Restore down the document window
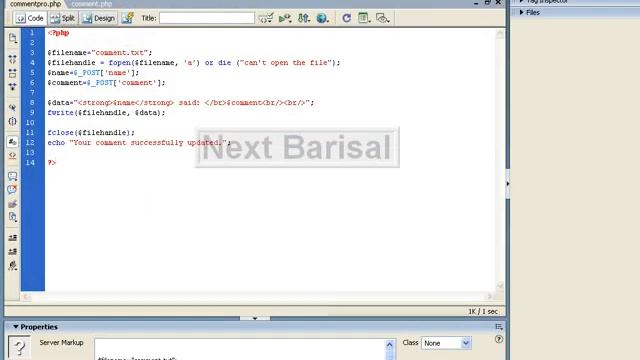The width and height of the screenshot is (640, 360). 487,2
